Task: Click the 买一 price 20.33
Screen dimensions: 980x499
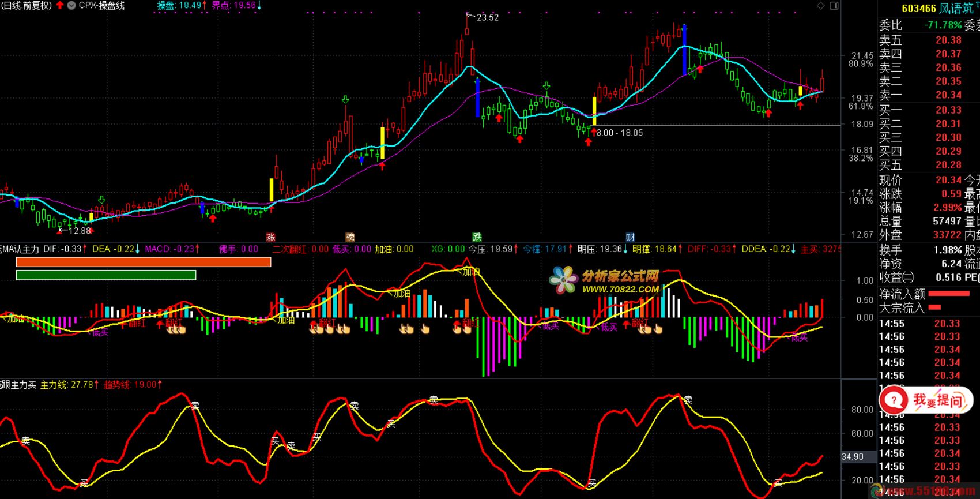Action: point(948,110)
